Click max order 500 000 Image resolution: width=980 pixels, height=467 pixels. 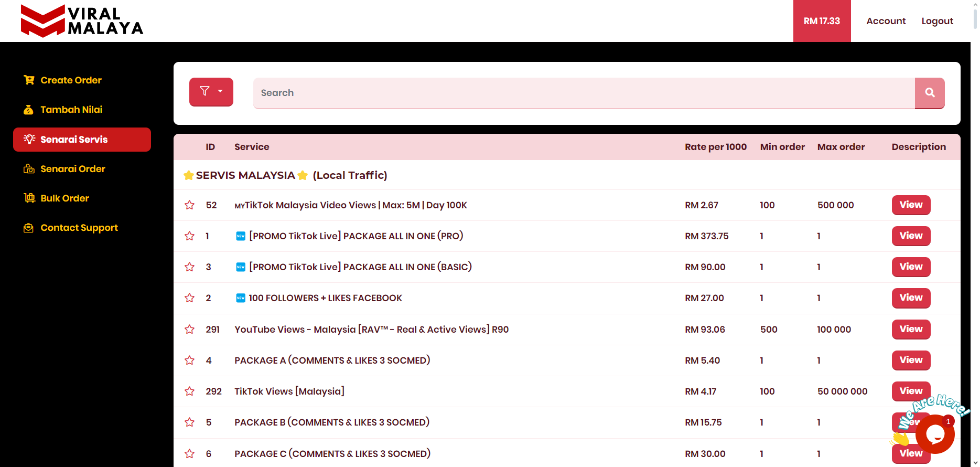[835, 205]
